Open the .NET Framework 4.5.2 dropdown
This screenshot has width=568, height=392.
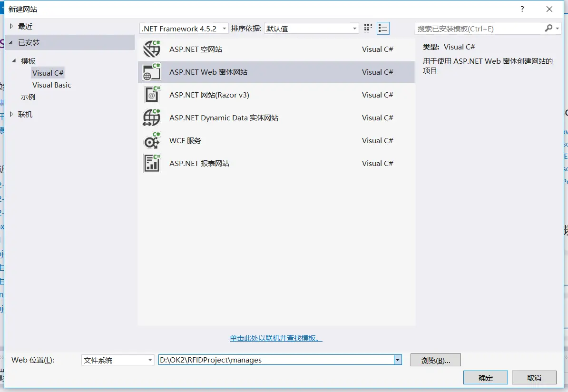coord(184,28)
